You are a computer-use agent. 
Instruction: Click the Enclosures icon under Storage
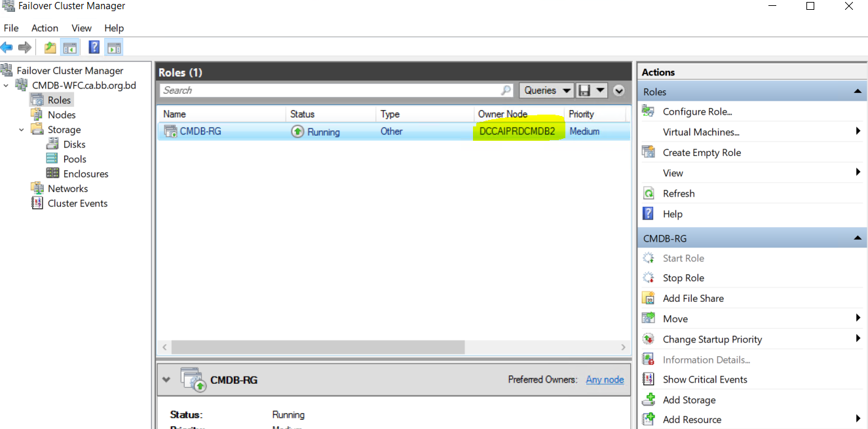[53, 174]
